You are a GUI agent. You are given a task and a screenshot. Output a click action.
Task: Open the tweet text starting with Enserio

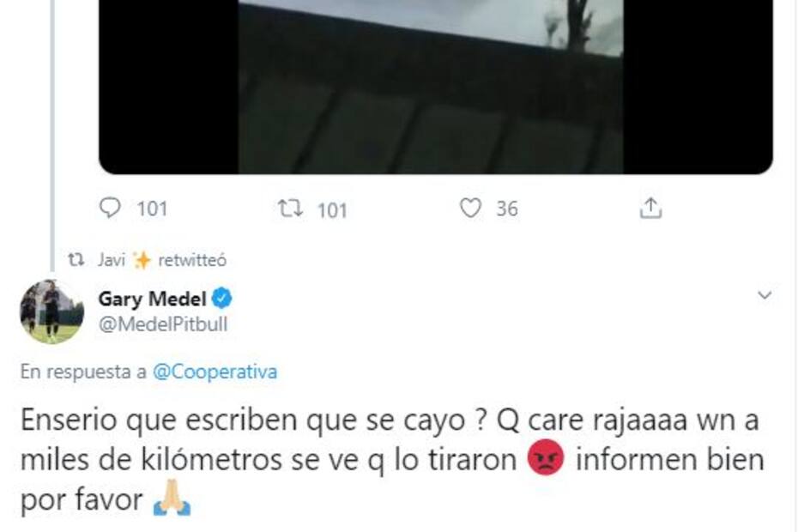[x=392, y=460]
